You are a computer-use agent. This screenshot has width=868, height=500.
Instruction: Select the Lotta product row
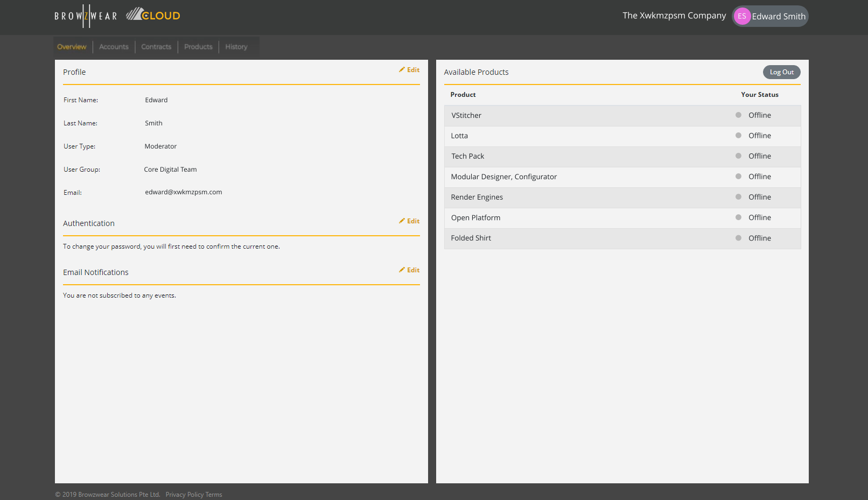[622, 136]
